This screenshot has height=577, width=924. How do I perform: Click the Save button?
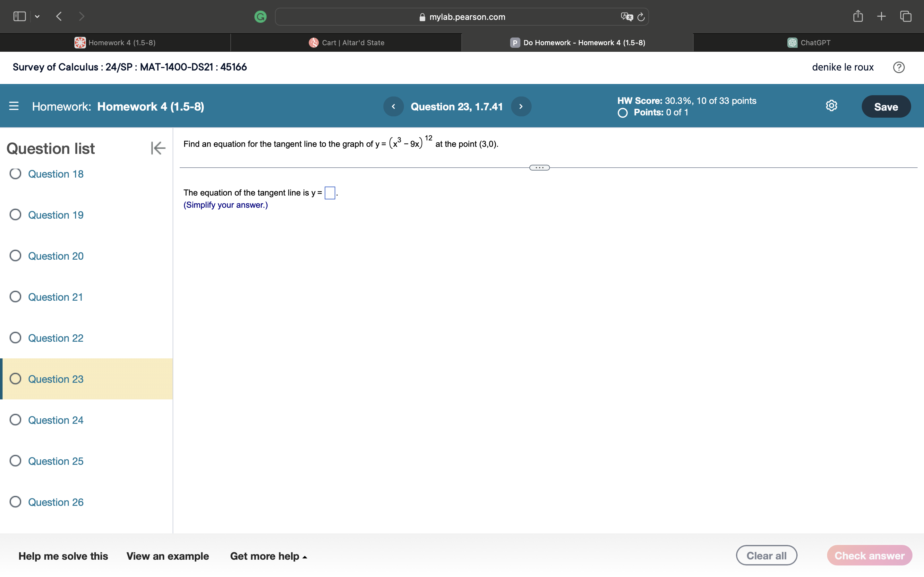point(886,106)
